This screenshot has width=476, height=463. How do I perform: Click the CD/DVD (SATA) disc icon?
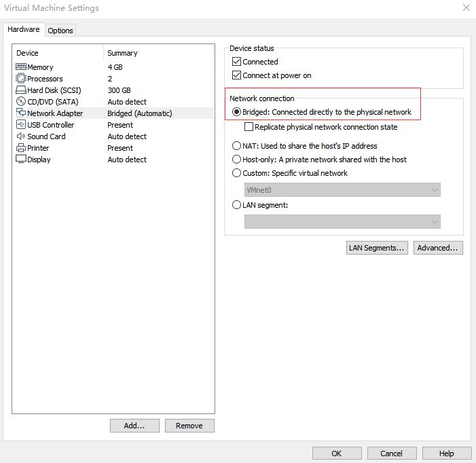coord(20,101)
